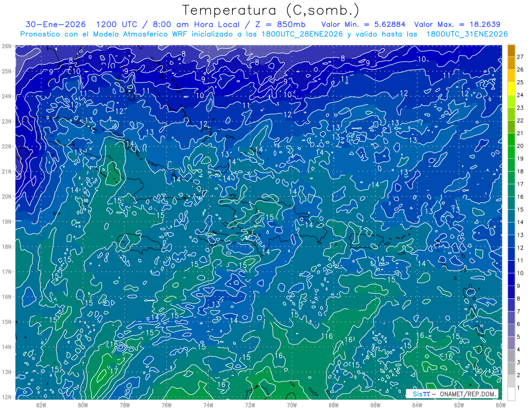Click the color bar legend value 3
Viewport: 532px width, 411px height.
click(519, 362)
